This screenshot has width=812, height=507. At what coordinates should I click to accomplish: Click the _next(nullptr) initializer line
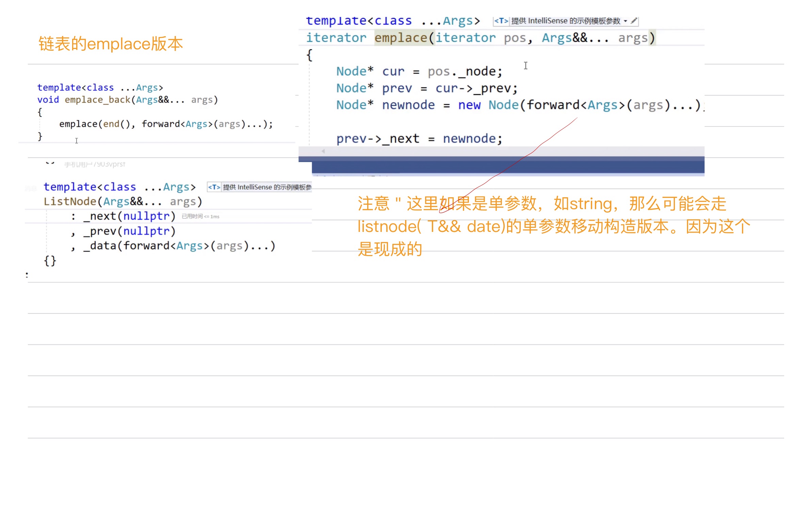[129, 216]
